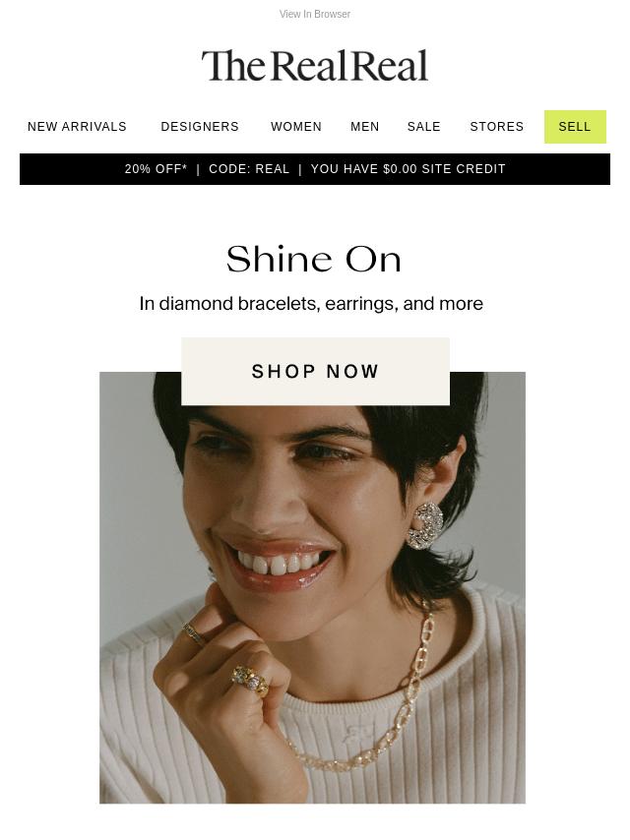Viewport: 630px width, 840px height.
Task: Click the Shop Now button
Action: click(315, 371)
